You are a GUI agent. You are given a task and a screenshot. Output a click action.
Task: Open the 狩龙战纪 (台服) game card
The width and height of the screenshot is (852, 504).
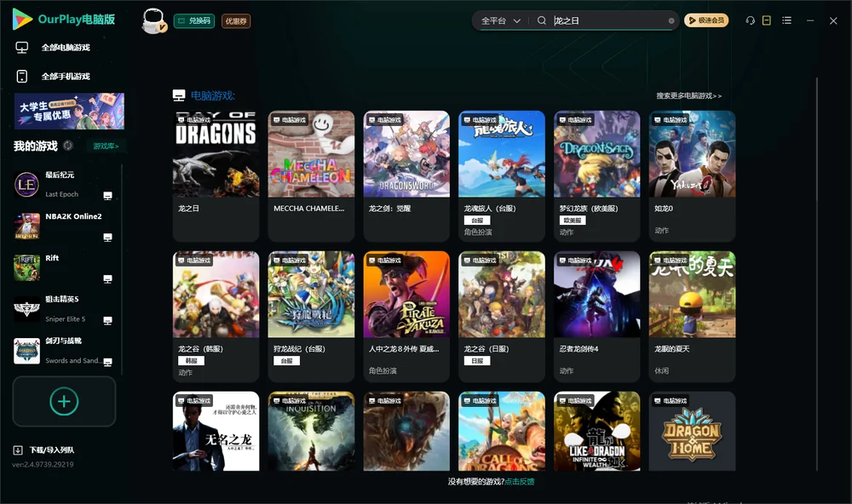[x=311, y=316]
